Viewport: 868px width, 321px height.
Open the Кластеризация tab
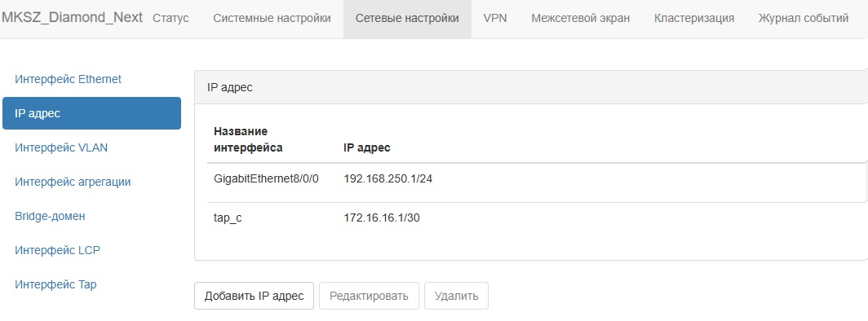tap(694, 18)
